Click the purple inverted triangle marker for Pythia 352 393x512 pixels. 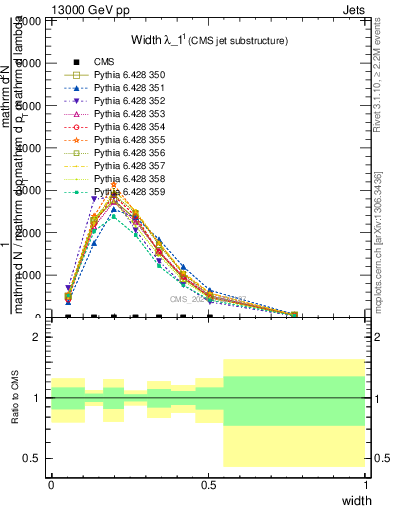[x=76, y=101]
